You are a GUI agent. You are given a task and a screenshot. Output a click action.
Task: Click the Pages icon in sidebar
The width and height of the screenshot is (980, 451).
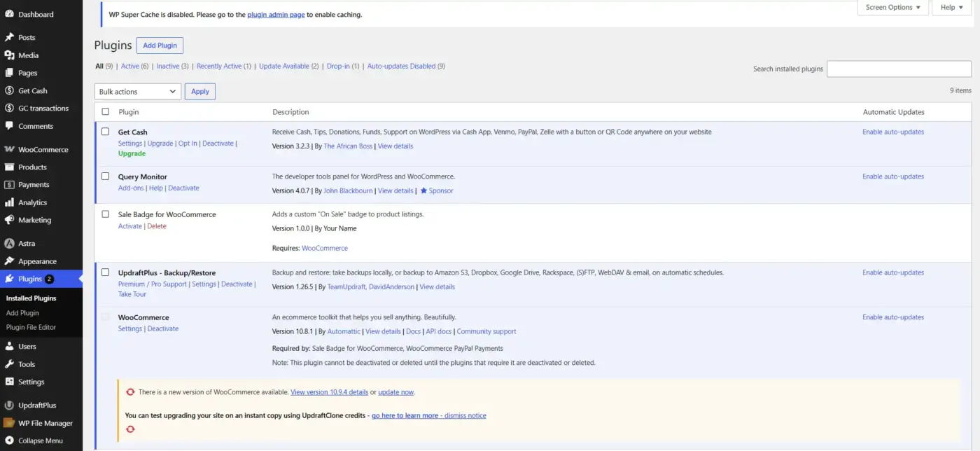(9, 73)
